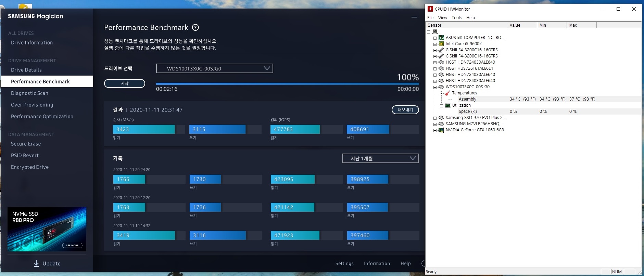Click the Sensor column header
The image size is (644, 276).
tap(466, 25)
